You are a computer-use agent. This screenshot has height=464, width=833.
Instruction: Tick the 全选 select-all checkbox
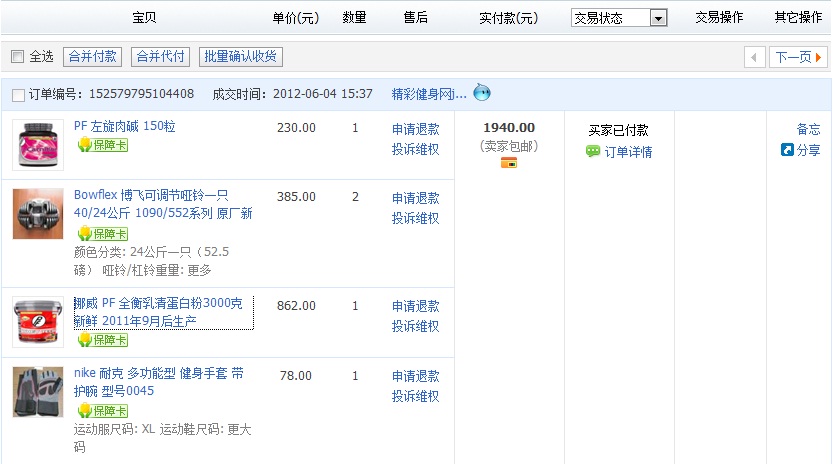18,56
